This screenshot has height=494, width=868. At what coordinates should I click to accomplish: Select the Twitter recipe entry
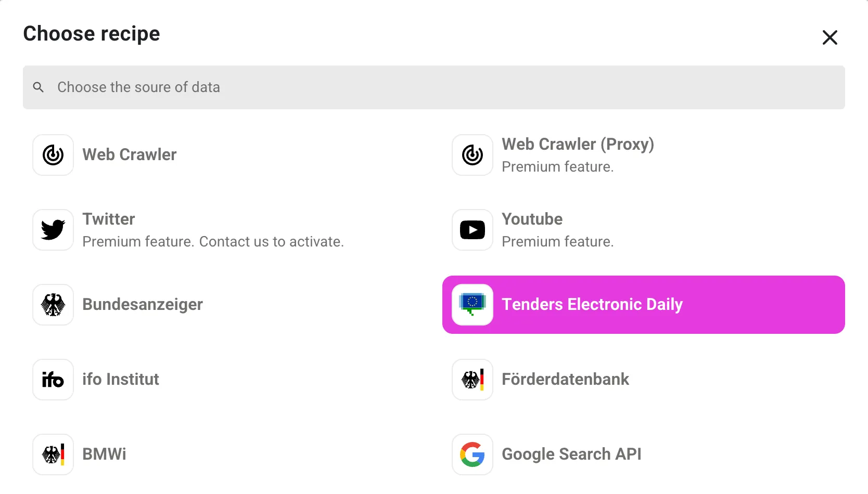tap(109, 219)
